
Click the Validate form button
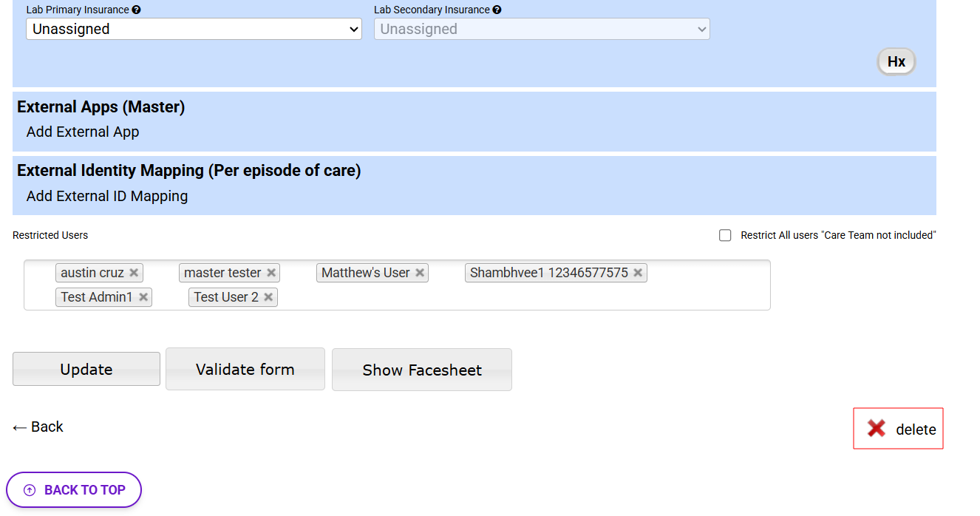pos(245,369)
